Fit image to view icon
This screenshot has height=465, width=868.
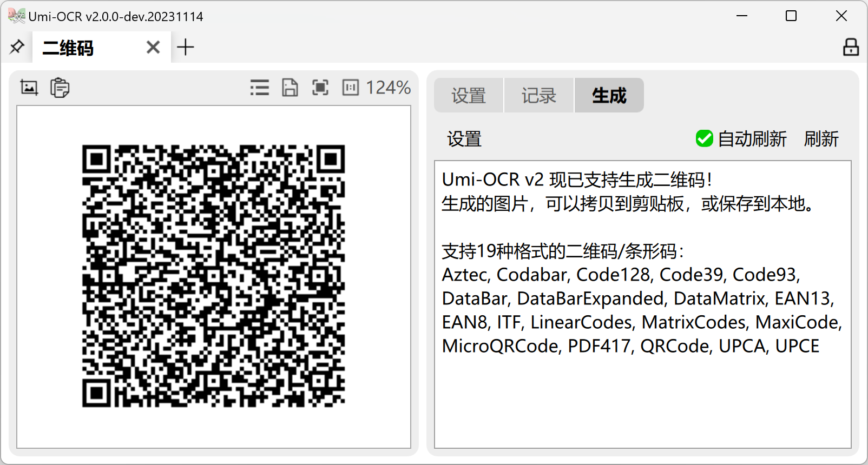[320, 88]
